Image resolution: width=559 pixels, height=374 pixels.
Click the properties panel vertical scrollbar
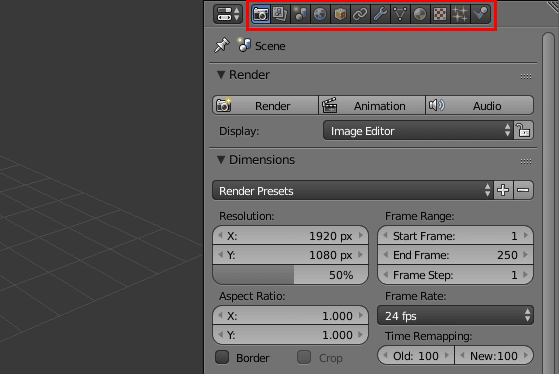click(549, 203)
